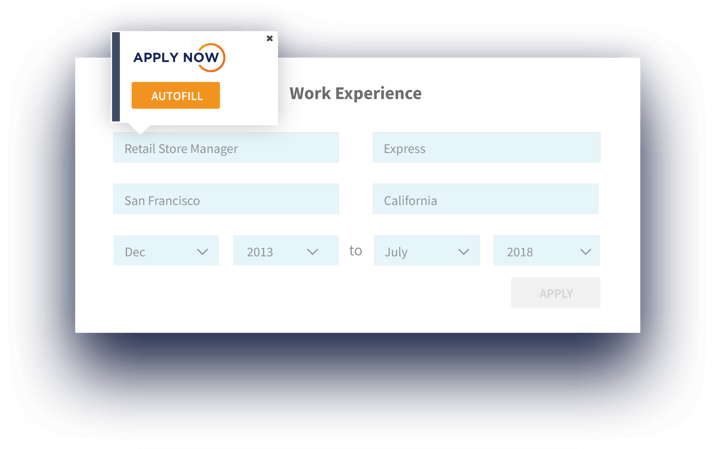The width and height of the screenshot is (716, 449).
Task: Open the Dec start month dropdown
Action: point(166,251)
